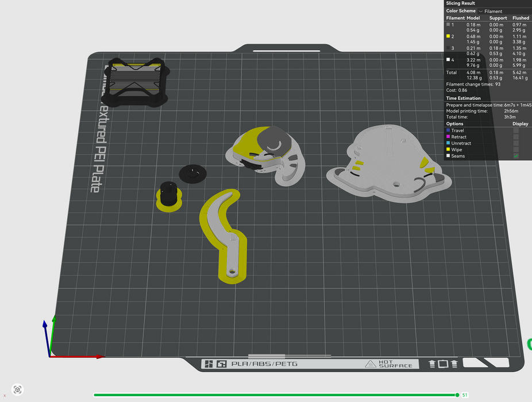Toggle the Seams display checkbox off
532x402 pixels.
pos(515,156)
